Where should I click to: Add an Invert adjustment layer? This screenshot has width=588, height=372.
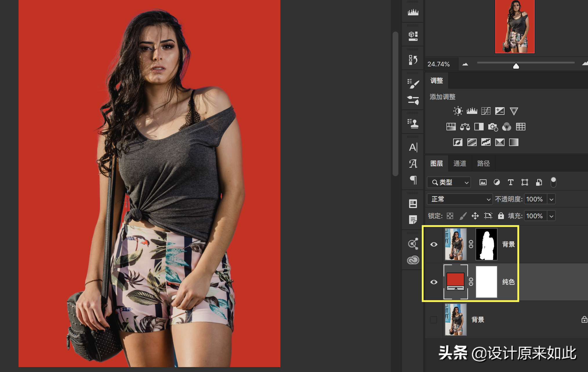pyautogui.click(x=458, y=142)
